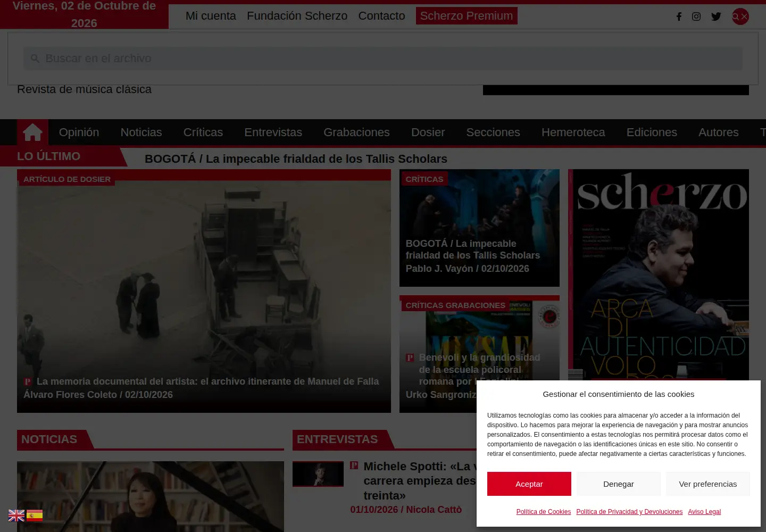Visit the Fundación Scherzo link
This screenshot has width=766, height=532.
(x=297, y=16)
